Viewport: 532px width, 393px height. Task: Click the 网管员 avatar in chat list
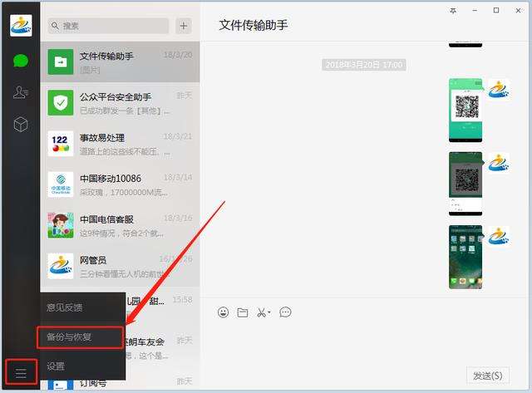[x=61, y=266]
